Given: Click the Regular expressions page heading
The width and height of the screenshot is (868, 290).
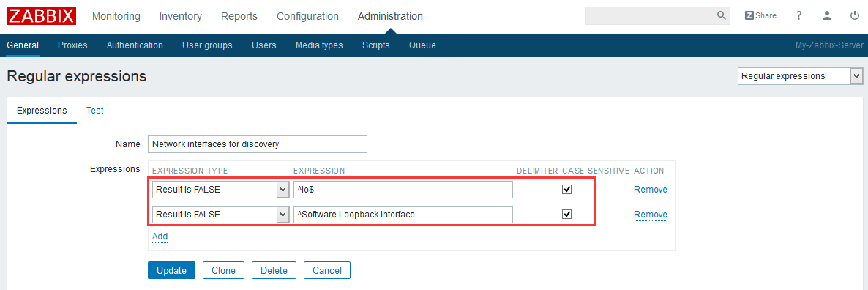Looking at the screenshot, I should point(76,76).
